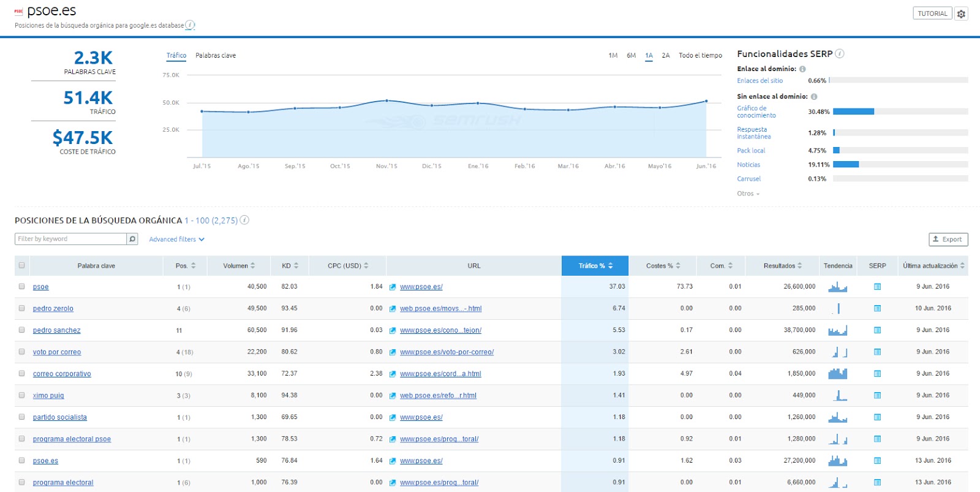
Task: View SERP snapshot for ximo puig
Action: point(877,396)
